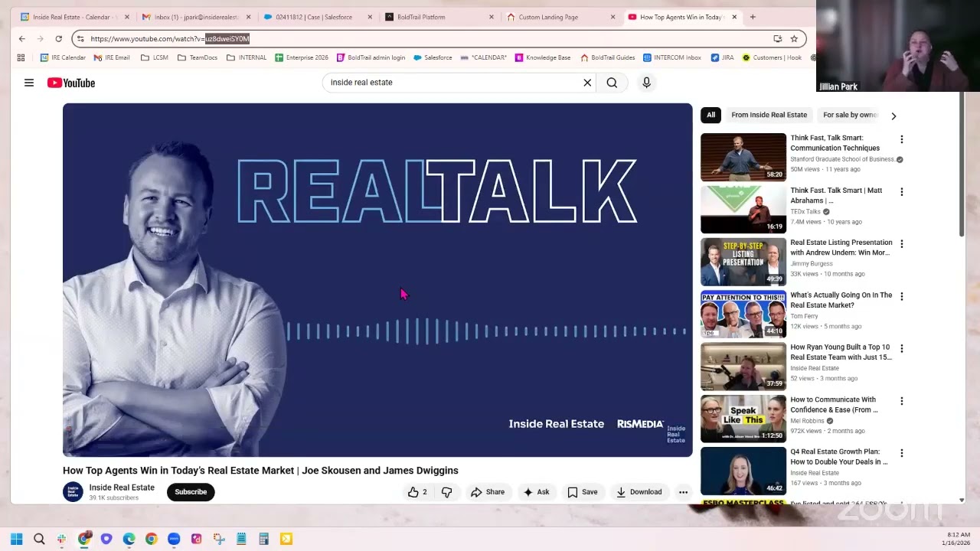Open options for Q4 Growth Plan video
Image resolution: width=980 pixels, height=551 pixels.
[901, 453]
